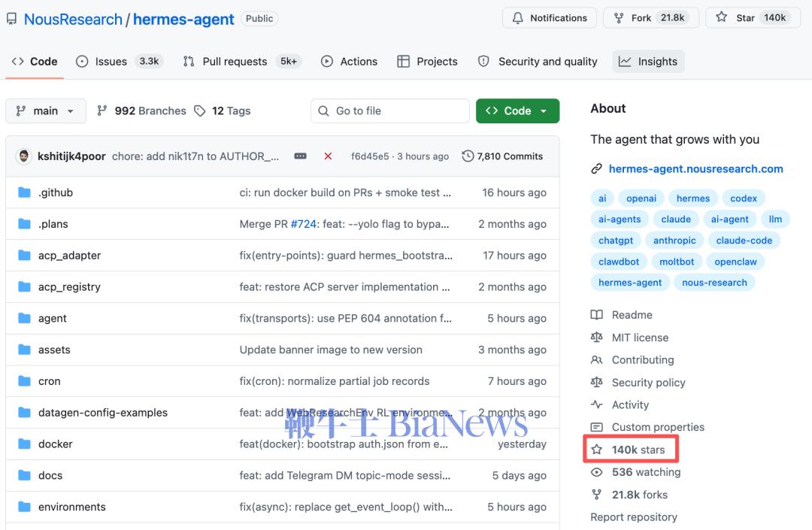
Task: View the 12 Tags link
Action: click(223, 111)
